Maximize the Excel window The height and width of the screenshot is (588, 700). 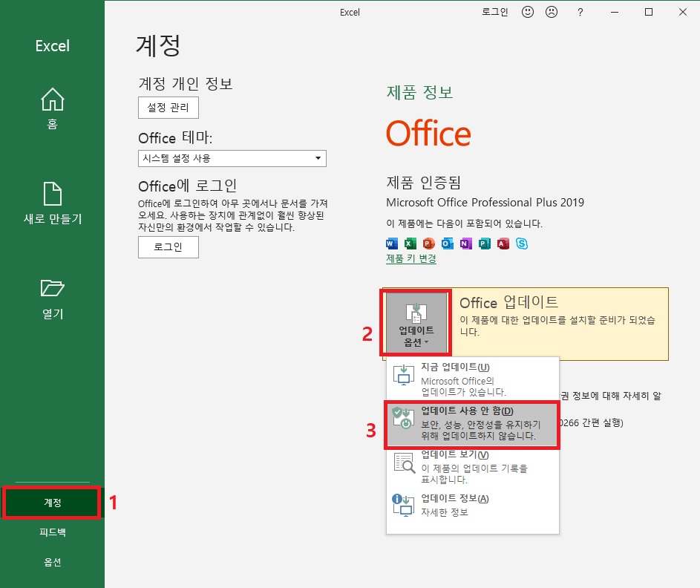point(649,13)
